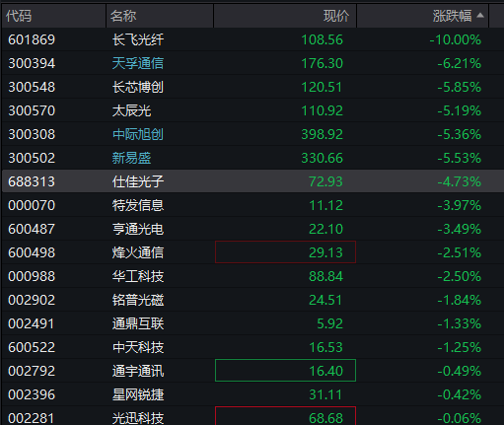This screenshot has height=425, width=504.
Task: Click boxed price 68.68
Action: (x=285, y=416)
